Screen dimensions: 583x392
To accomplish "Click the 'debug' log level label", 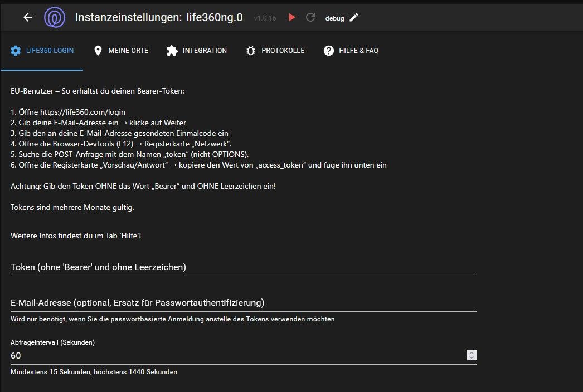I will click(x=334, y=18).
